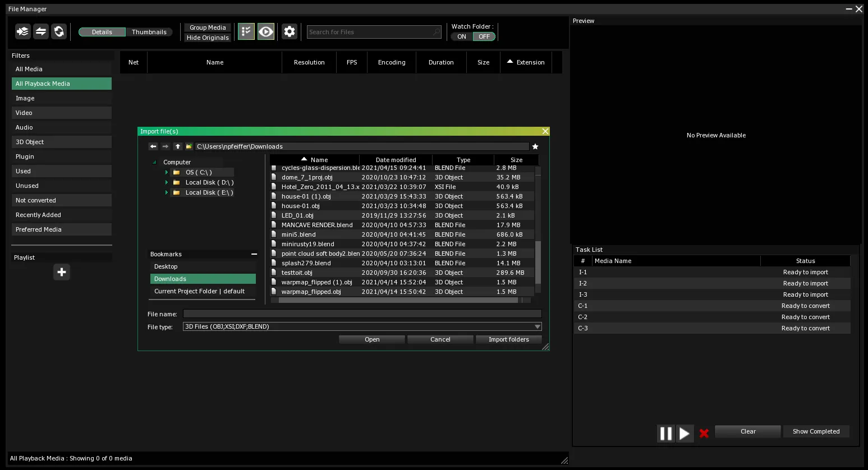Select the Not converted filter

coord(62,200)
